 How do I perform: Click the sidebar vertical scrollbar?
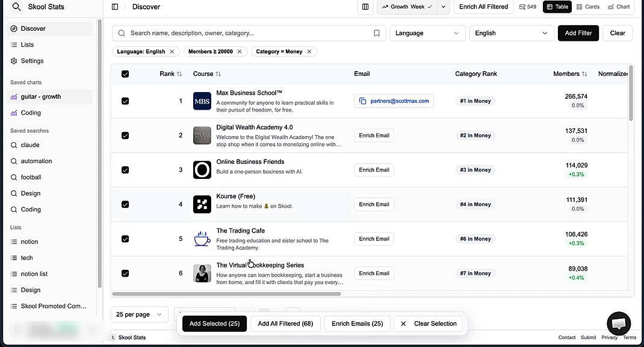point(99,154)
